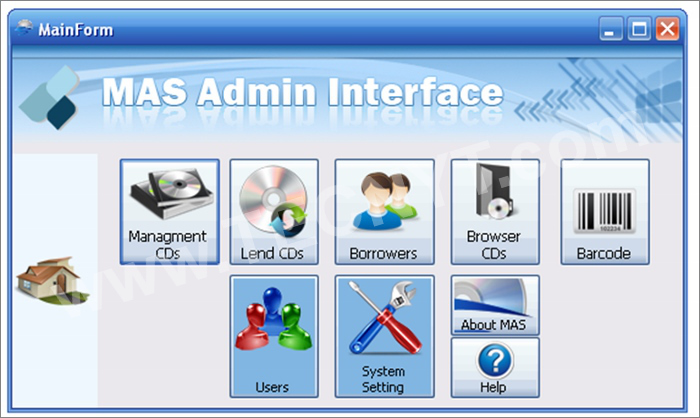Click the blue question mark Help icon
The height and width of the screenshot is (418, 700).
click(495, 360)
